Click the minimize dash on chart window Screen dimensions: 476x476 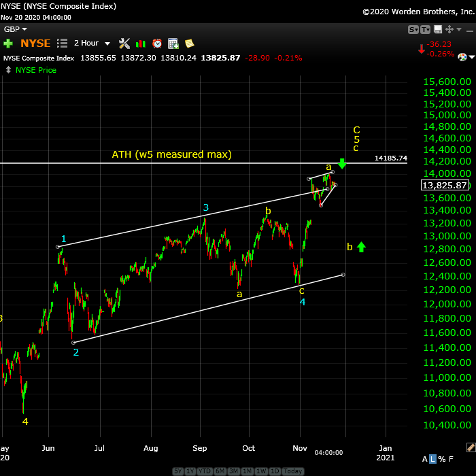[470, 31]
